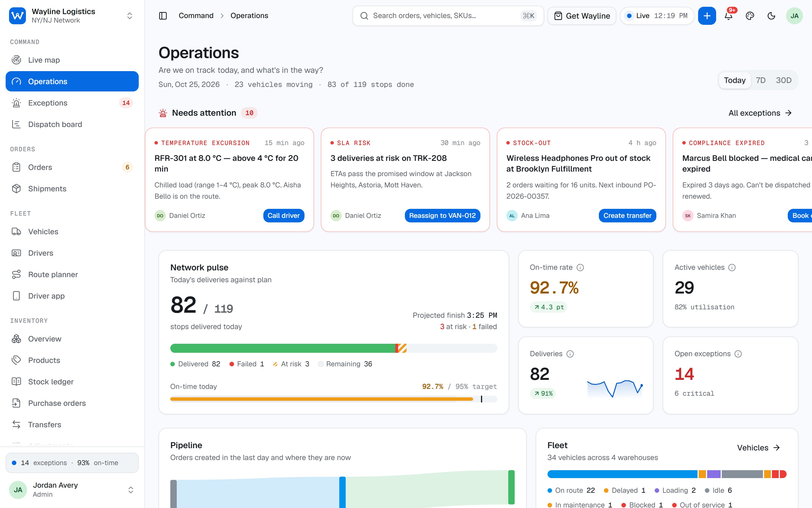Focus the search orders field
The width and height of the screenshot is (812, 508).
pyautogui.click(x=448, y=16)
